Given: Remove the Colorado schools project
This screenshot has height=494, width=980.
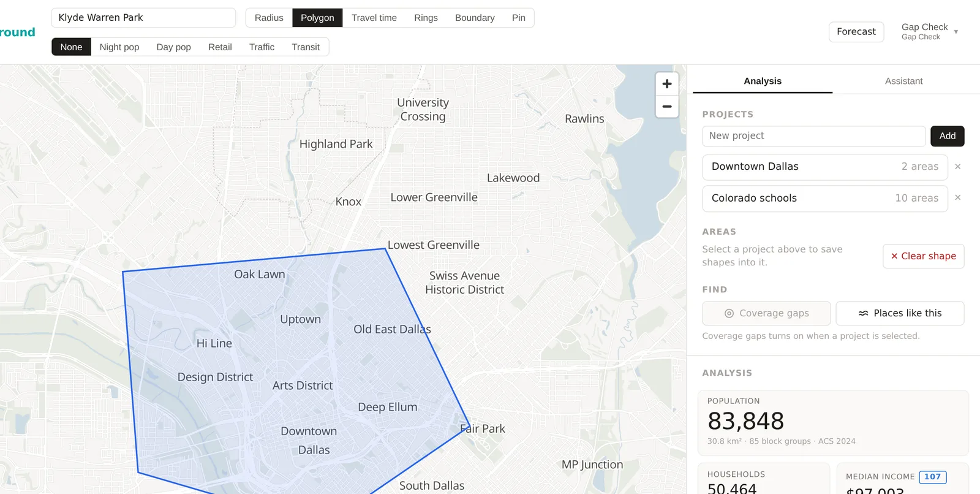Looking at the screenshot, I should pyautogui.click(x=958, y=198).
